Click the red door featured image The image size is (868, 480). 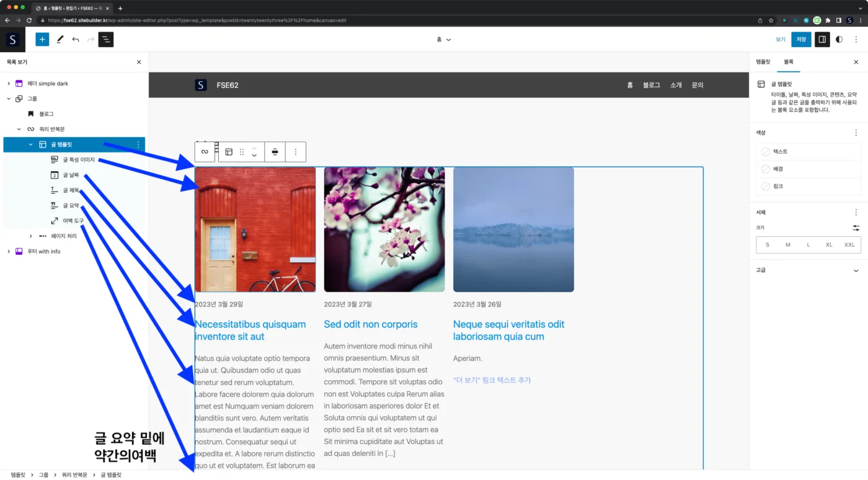pos(255,229)
